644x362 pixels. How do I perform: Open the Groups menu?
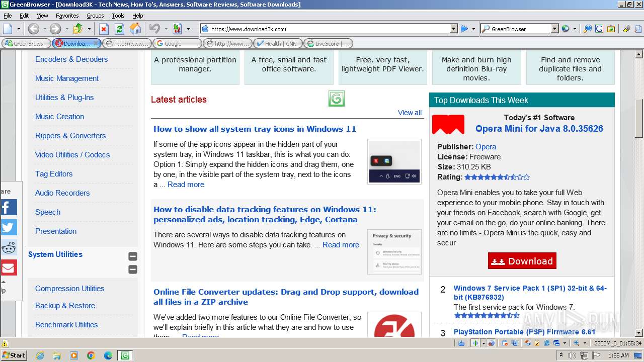[x=95, y=16]
